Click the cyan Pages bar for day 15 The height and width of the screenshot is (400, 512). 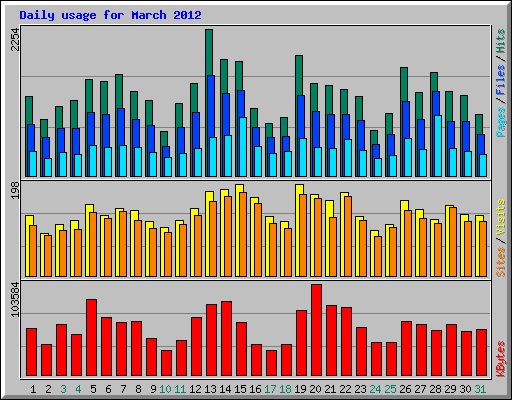pos(243,147)
